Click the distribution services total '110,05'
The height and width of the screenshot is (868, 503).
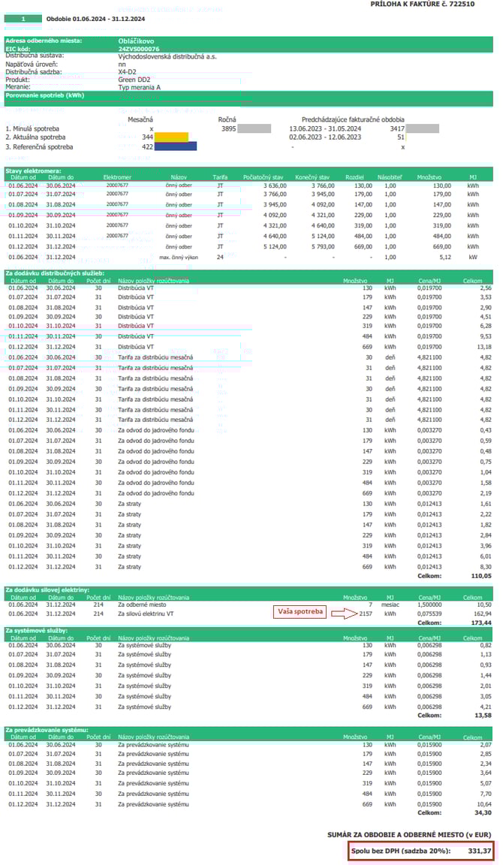(x=481, y=576)
